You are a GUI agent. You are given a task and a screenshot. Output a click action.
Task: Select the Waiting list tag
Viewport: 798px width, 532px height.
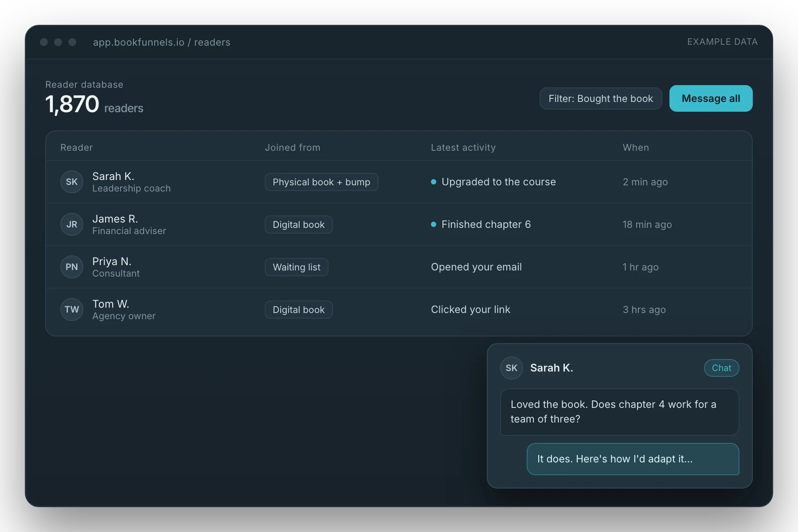pos(296,267)
